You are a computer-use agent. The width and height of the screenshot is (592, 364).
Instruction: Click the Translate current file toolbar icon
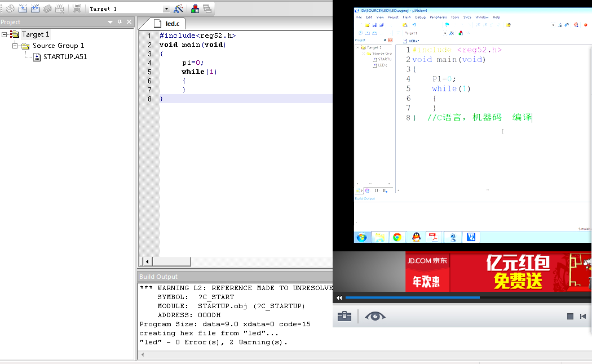10,8
